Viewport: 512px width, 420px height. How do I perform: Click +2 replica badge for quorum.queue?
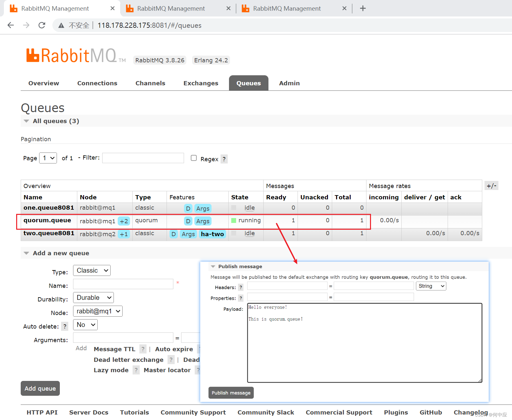click(124, 221)
